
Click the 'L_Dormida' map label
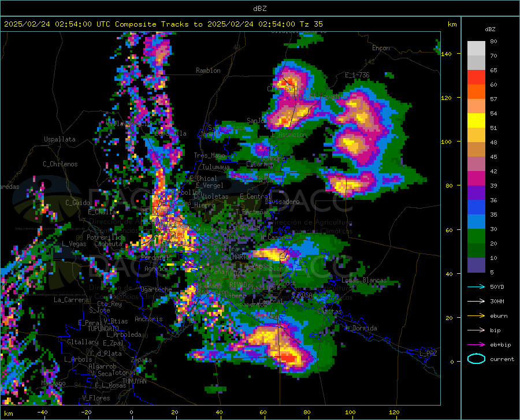[x=361, y=328]
